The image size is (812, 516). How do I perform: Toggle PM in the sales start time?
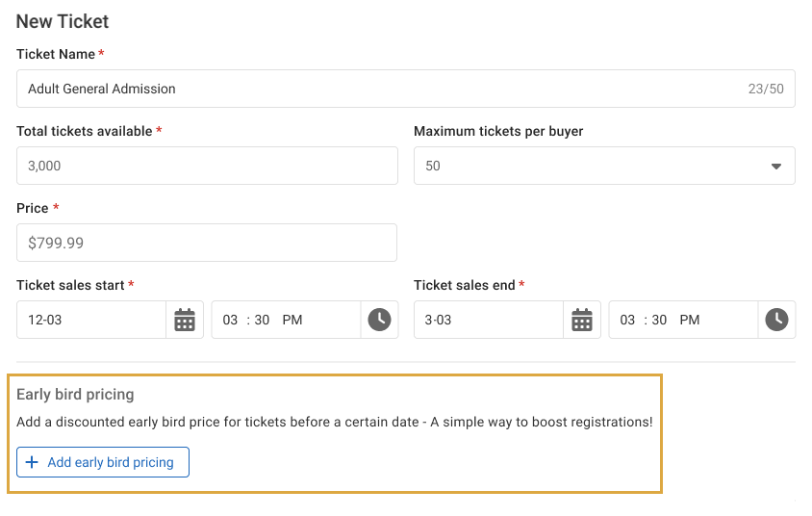[292, 320]
